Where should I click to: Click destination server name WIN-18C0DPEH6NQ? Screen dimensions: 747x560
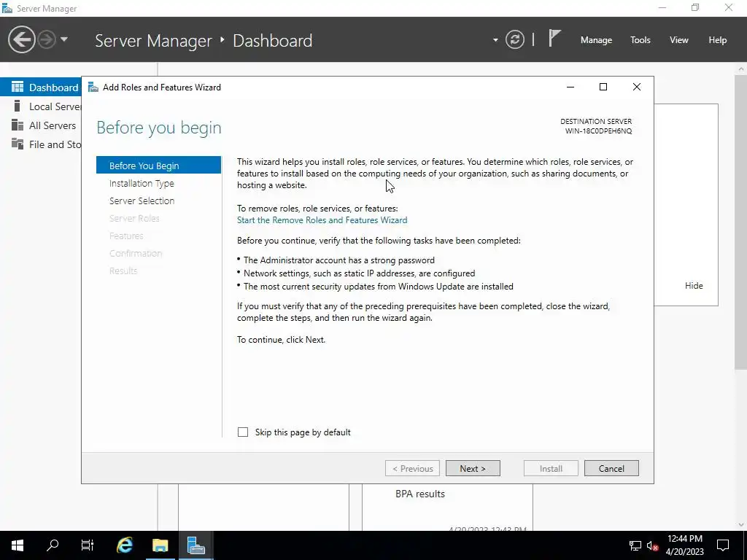[x=598, y=131]
